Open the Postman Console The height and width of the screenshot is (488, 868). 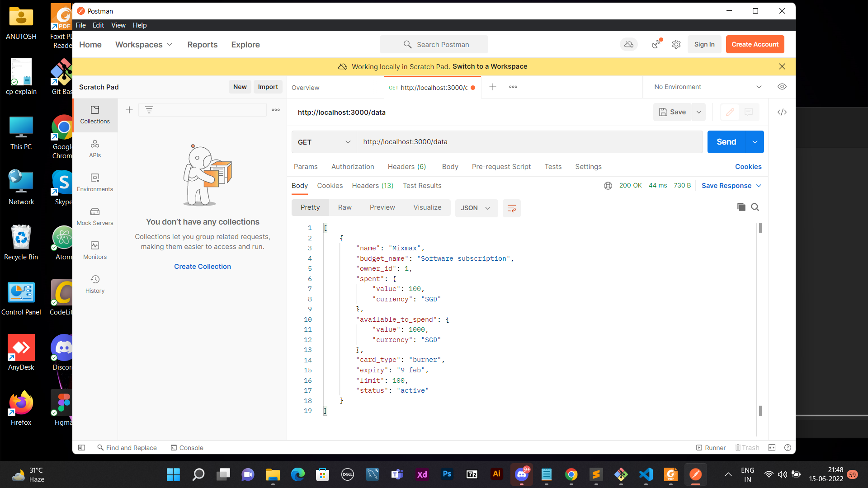pos(187,447)
